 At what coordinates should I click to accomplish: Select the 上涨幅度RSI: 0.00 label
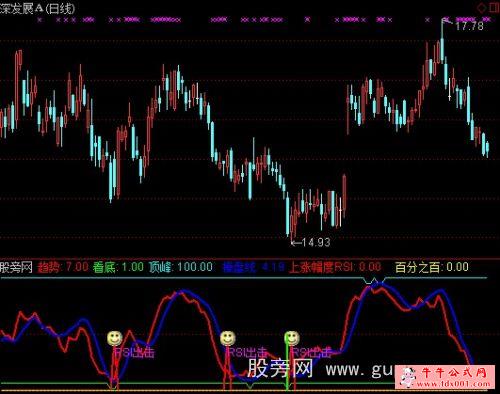click(x=335, y=267)
